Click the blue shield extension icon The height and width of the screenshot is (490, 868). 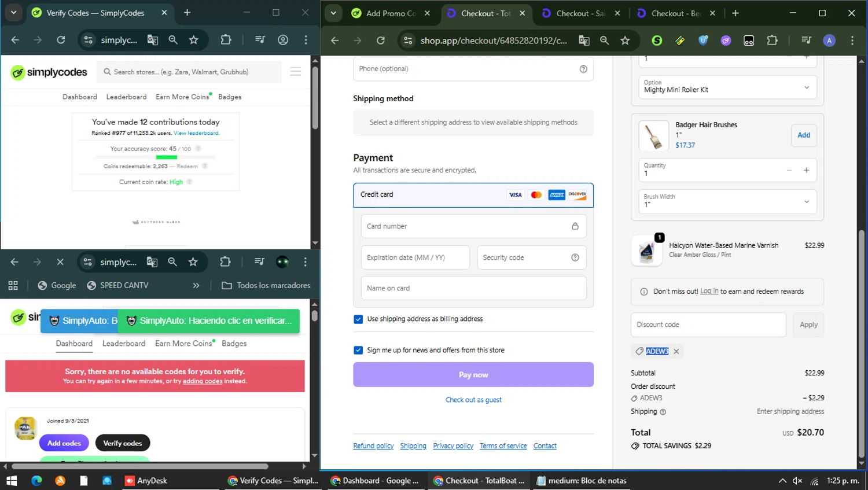(x=703, y=40)
